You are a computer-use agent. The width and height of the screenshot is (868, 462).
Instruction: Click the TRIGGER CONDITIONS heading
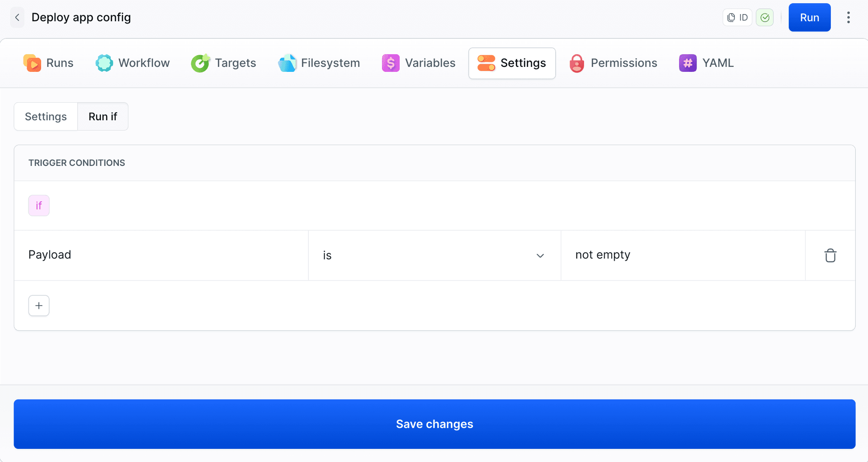[77, 163]
